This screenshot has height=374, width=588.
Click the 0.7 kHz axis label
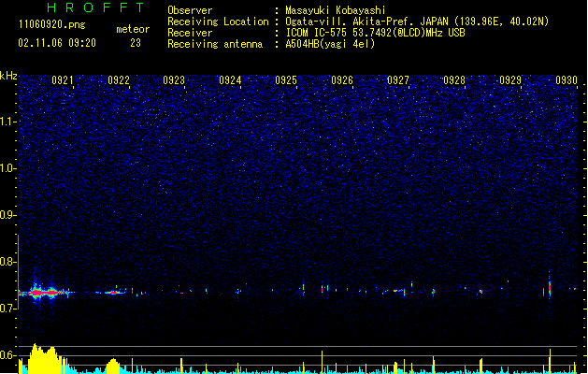tap(7, 309)
